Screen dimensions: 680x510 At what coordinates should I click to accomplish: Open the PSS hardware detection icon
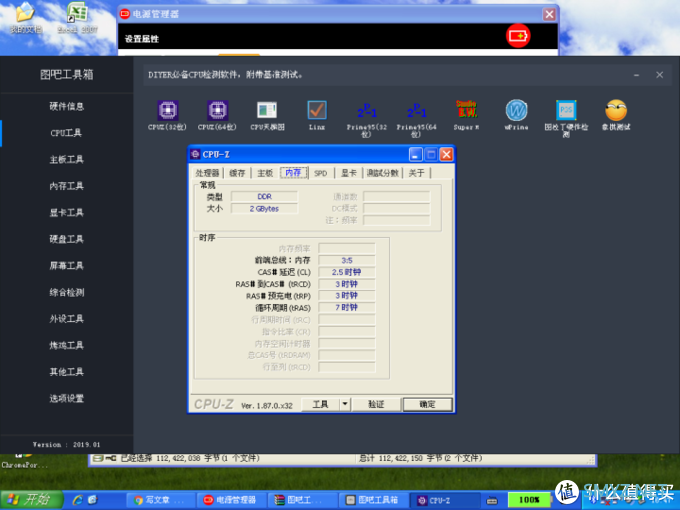point(566,110)
